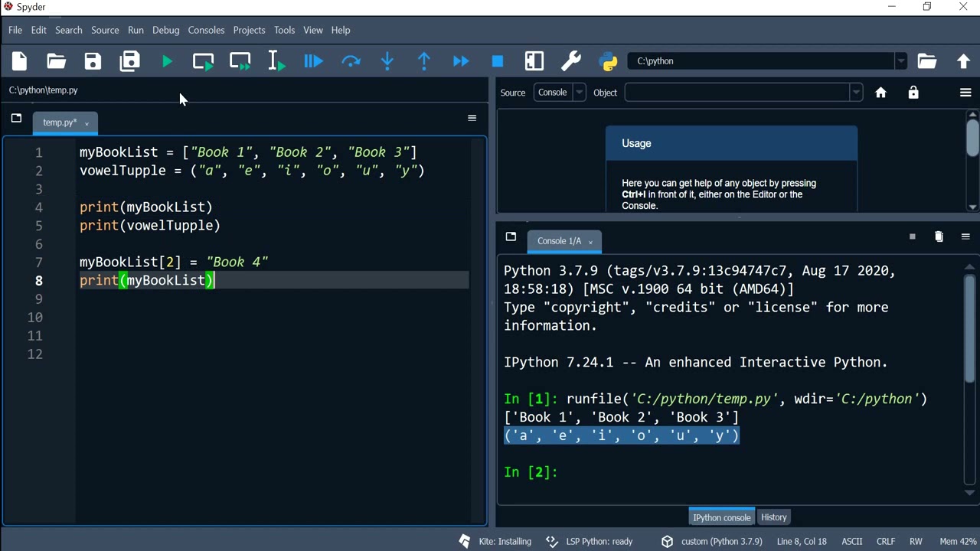Viewport: 980px width, 551px height.
Task: Run file with the green play icon
Action: pyautogui.click(x=167, y=61)
